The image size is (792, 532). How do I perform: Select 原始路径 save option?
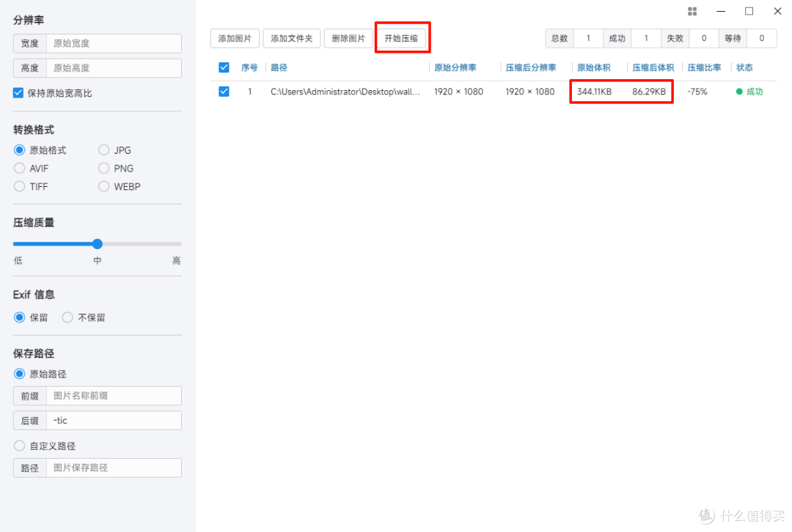(x=19, y=374)
